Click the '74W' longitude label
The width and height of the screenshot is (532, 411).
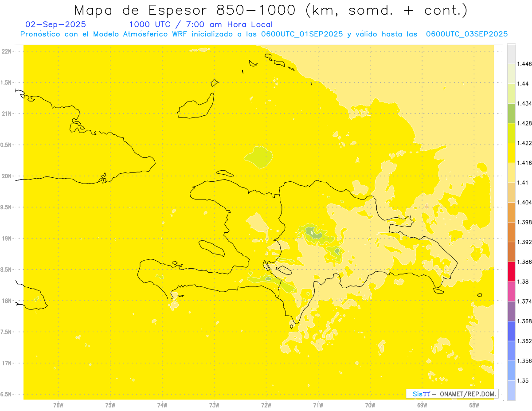coord(162,405)
